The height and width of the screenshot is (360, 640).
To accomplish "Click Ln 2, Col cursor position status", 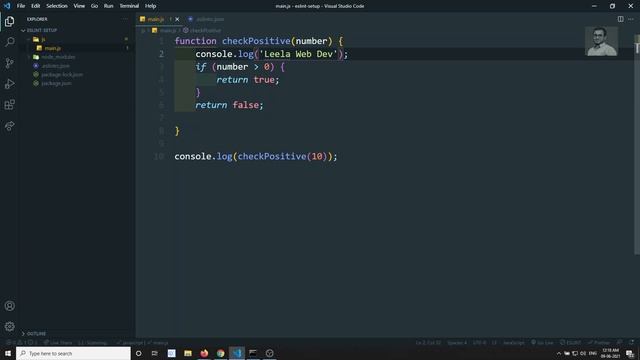I will 428,343.
